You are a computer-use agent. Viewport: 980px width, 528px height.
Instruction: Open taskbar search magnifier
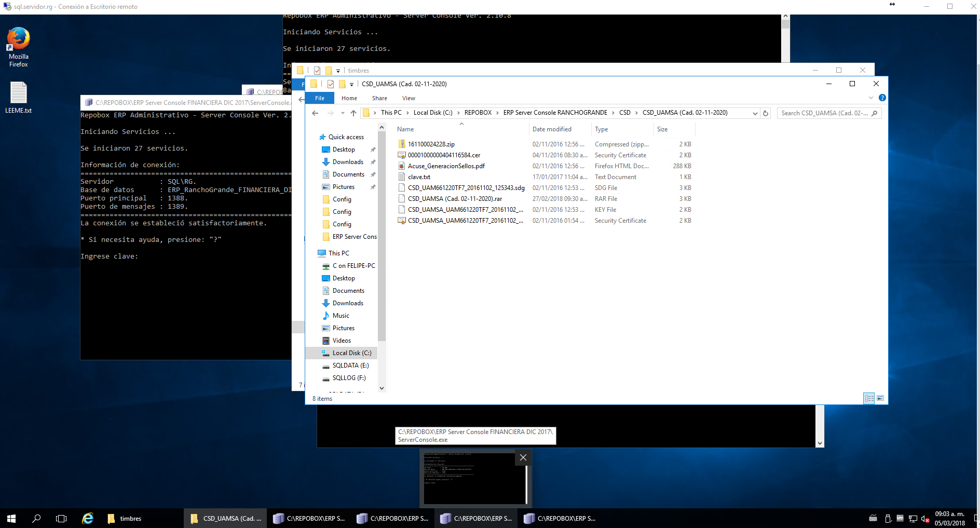coord(36,518)
